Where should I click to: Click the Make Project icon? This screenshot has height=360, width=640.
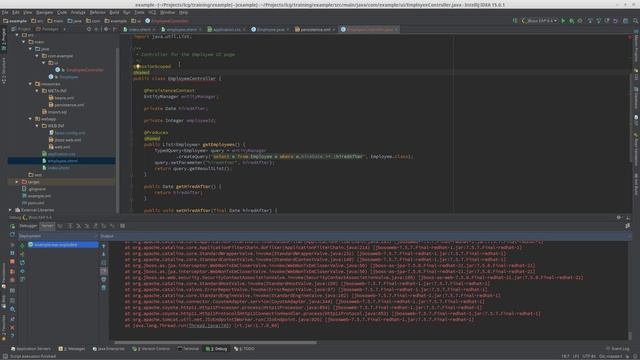point(515,20)
